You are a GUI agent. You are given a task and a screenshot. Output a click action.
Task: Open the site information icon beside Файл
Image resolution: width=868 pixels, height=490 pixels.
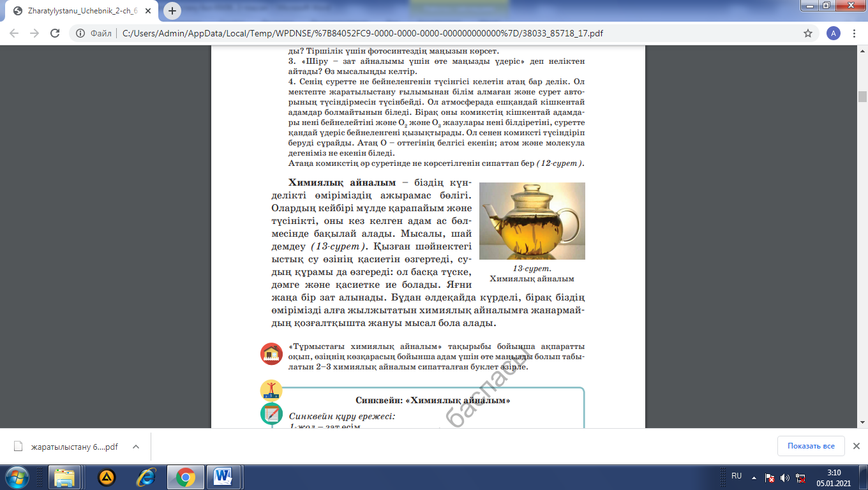tap(80, 33)
